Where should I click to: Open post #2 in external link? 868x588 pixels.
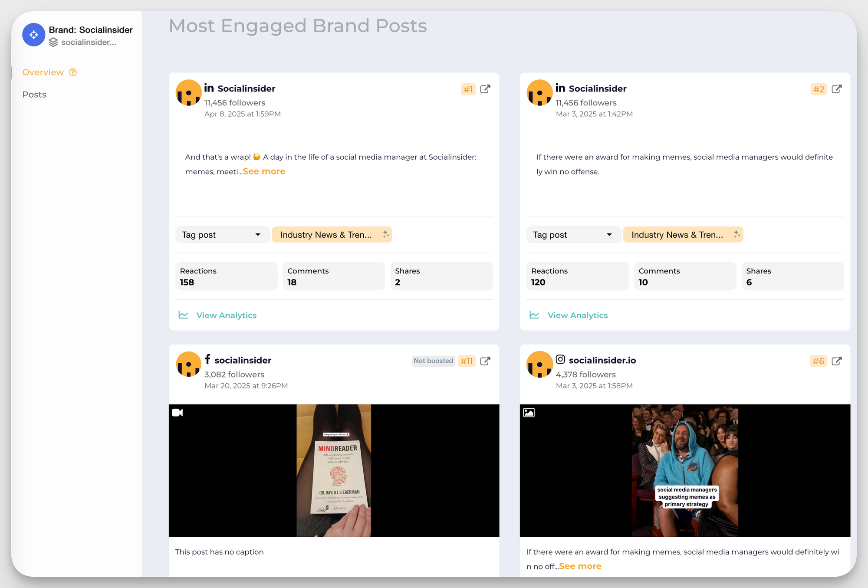(836, 89)
